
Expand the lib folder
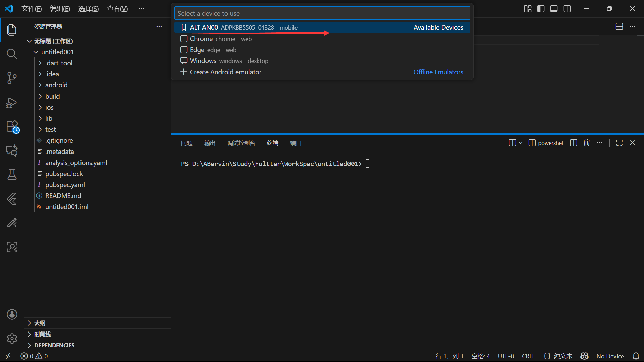(49, 118)
